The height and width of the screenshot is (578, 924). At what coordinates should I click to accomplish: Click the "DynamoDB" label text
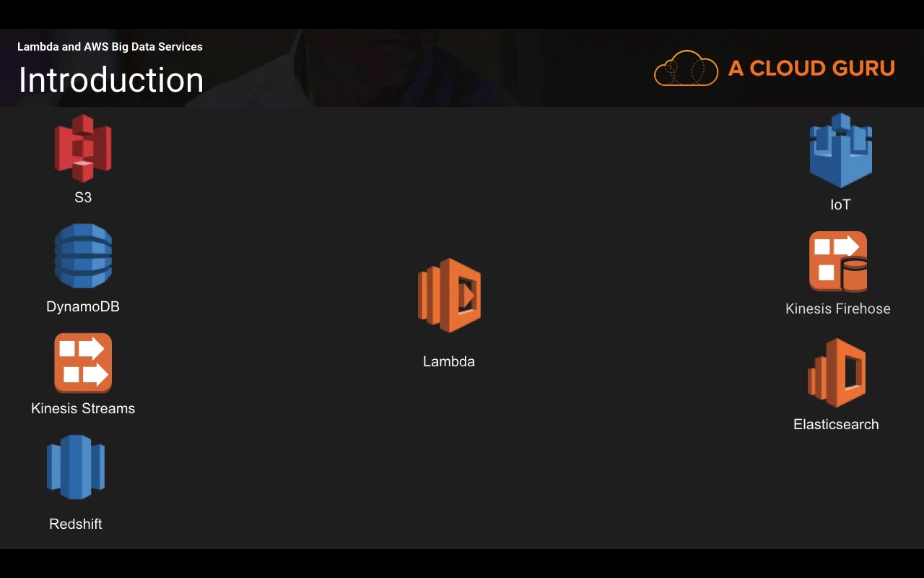83,306
